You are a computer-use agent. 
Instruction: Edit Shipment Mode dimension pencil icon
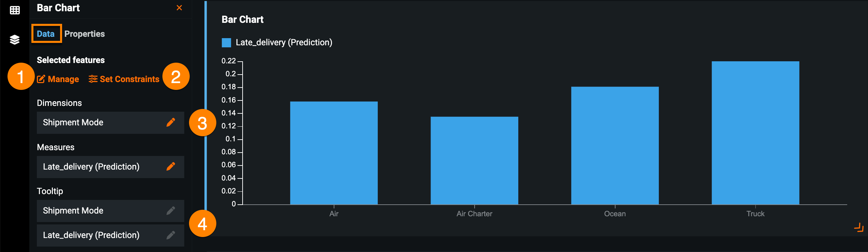tap(171, 122)
